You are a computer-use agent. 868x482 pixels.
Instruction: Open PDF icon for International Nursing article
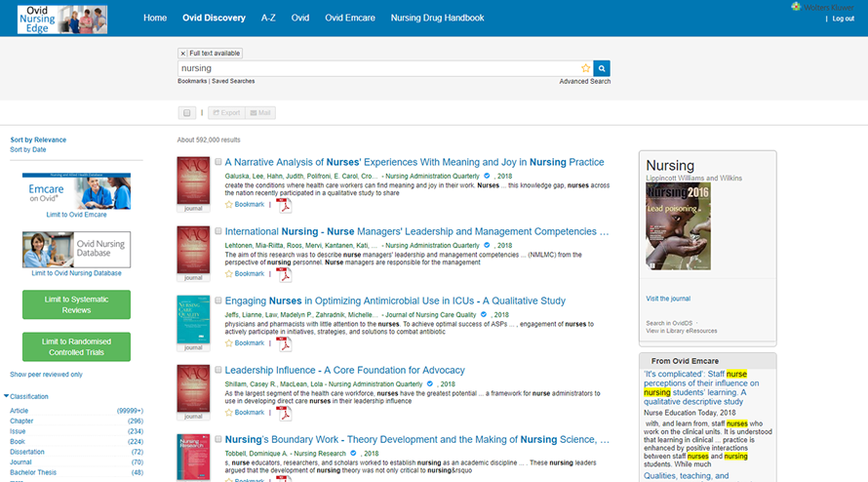(x=284, y=275)
